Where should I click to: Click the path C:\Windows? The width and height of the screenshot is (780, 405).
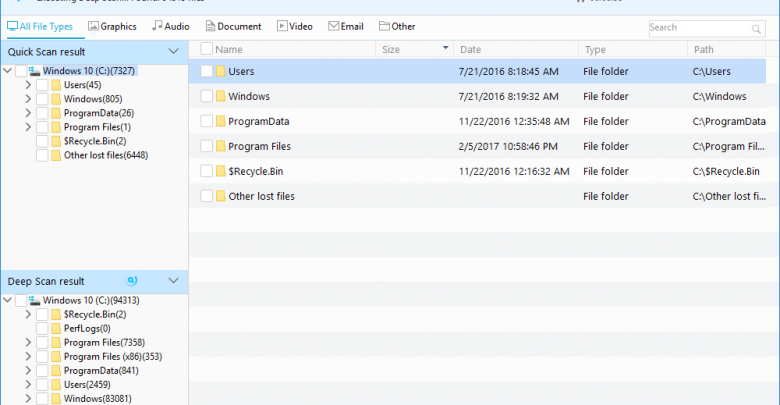click(x=719, y=97)
